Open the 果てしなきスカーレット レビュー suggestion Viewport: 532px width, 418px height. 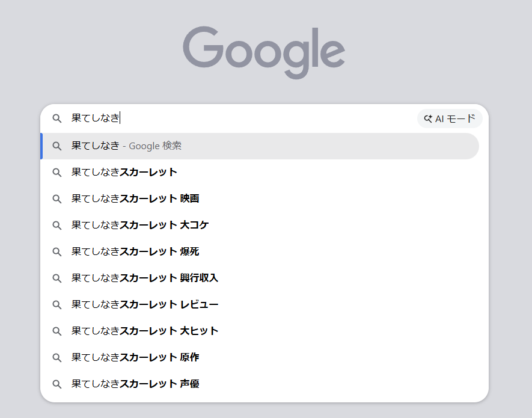pos(145,304)
